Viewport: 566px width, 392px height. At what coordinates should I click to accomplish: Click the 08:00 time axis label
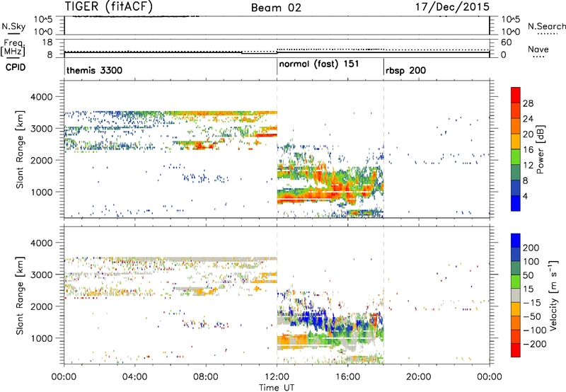[206, 377]
